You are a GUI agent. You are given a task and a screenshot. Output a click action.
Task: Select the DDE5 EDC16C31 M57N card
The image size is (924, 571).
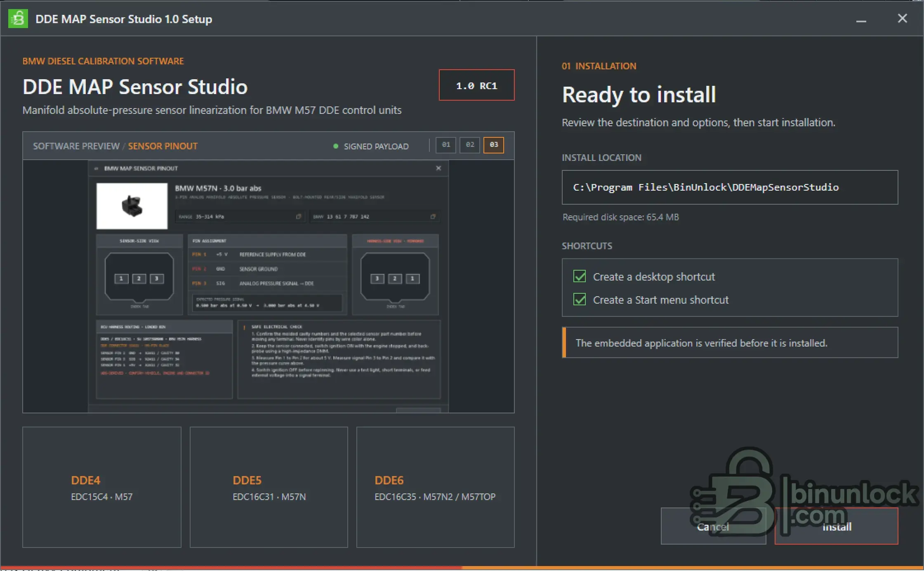click(269, 487)
